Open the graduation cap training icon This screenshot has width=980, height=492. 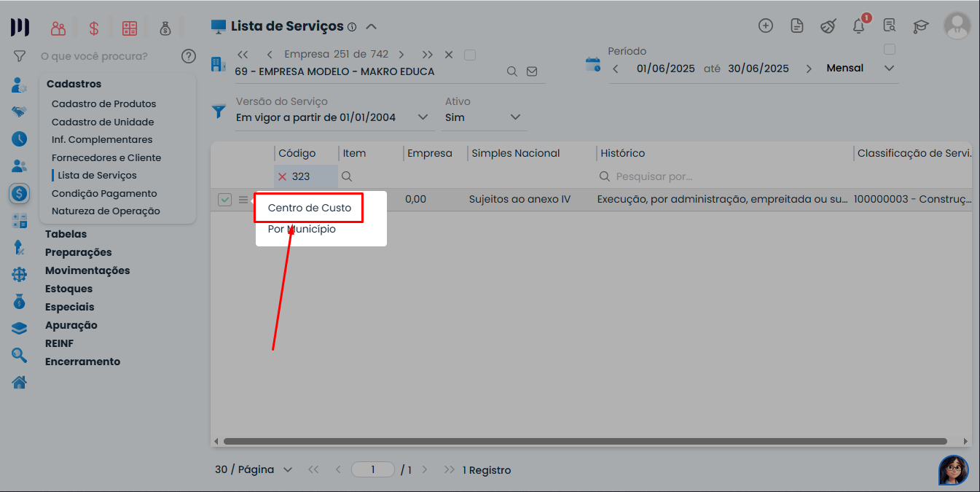pyautogui.click(x=921, y=26)
